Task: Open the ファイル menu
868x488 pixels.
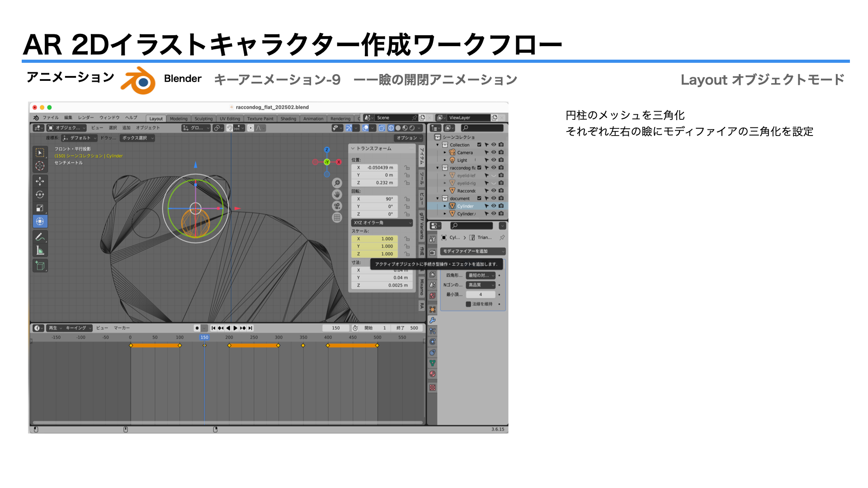Action: pyautogui.click(x=51, y=118)
